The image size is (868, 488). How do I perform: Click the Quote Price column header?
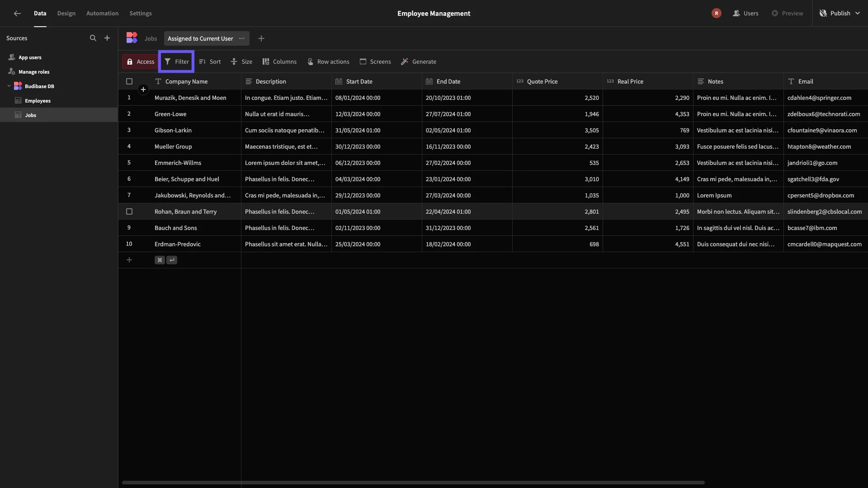pos(557,81)
